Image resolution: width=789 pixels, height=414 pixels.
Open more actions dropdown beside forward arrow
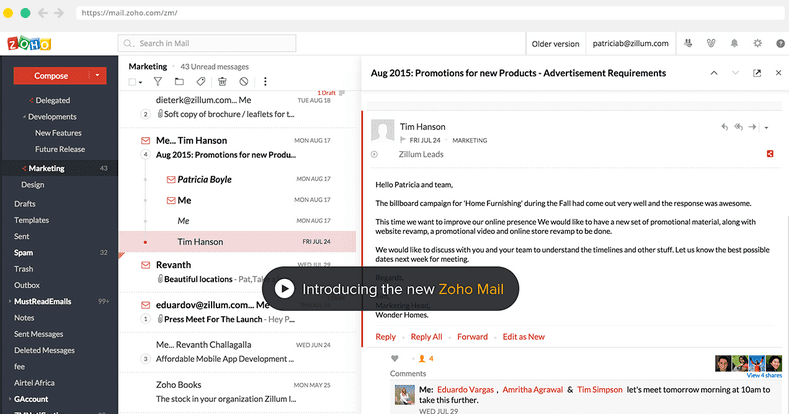766,127
